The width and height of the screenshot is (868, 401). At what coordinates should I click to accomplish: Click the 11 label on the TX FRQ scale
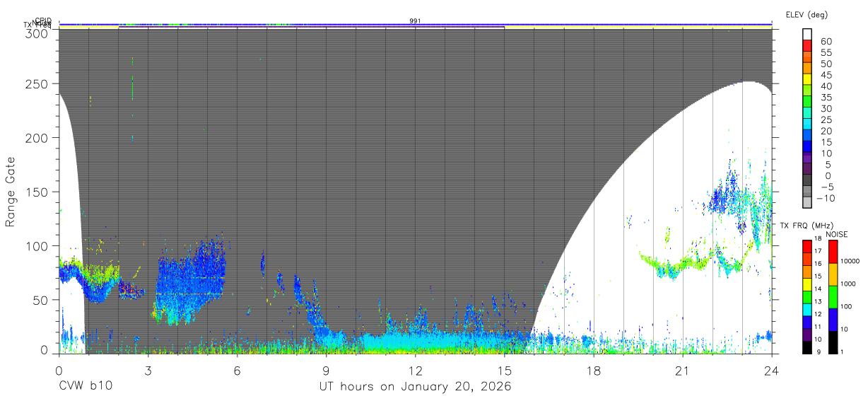pyautogui.click(x=819, y=327)
